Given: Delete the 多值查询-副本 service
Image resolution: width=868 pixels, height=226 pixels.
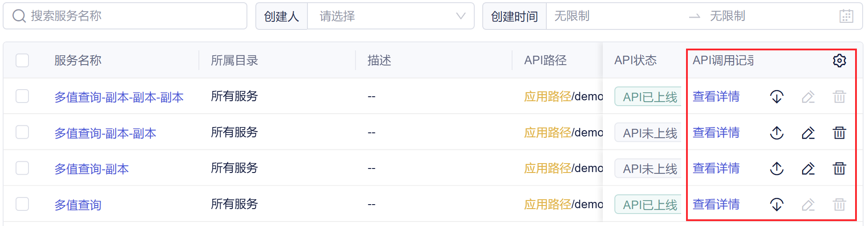Looking at the screenshot, I should pos(839,168).
